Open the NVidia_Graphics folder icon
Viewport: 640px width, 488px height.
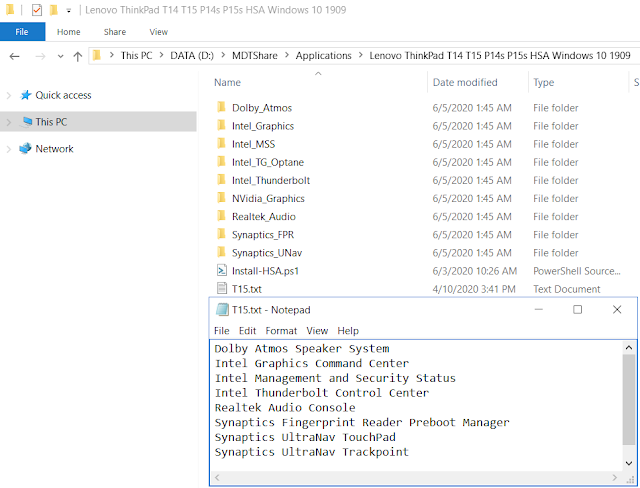pyautogui.click(x=221, y=198)
